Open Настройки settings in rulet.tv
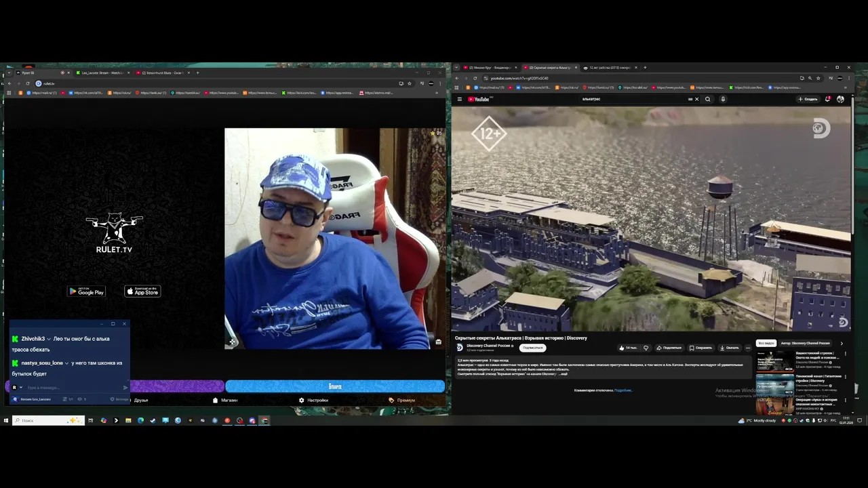 [x=313, y=401]
